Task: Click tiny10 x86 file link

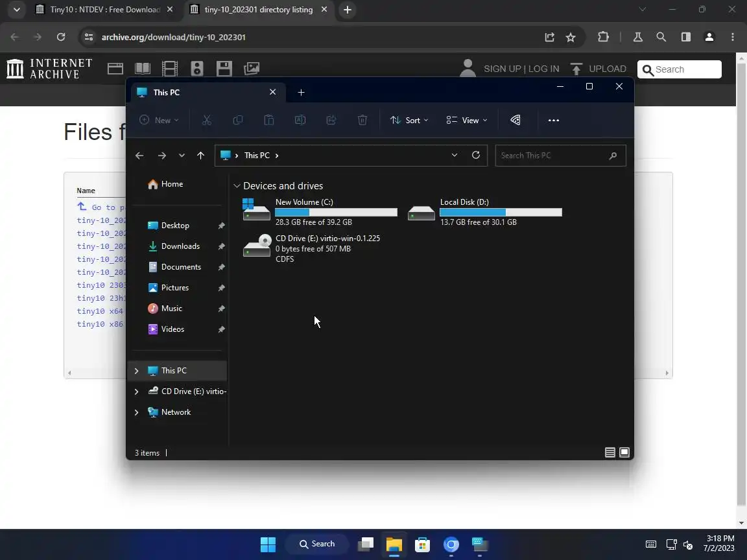Action: (100, 324)
